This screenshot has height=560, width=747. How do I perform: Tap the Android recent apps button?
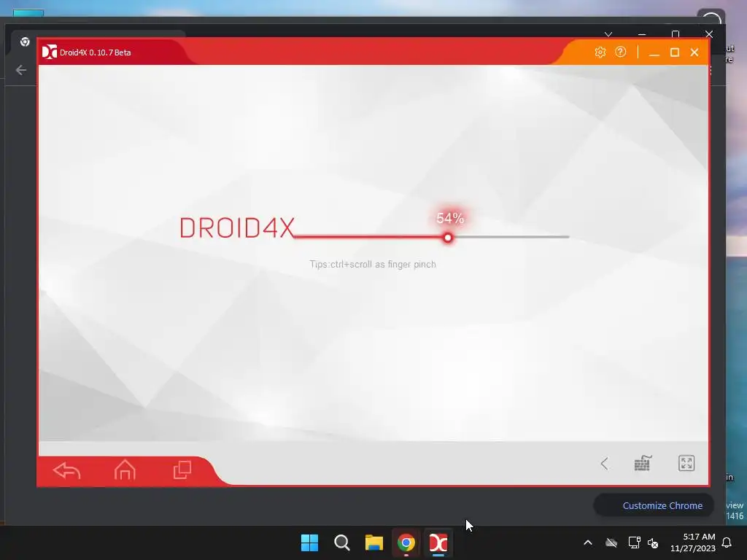[182, 470]
